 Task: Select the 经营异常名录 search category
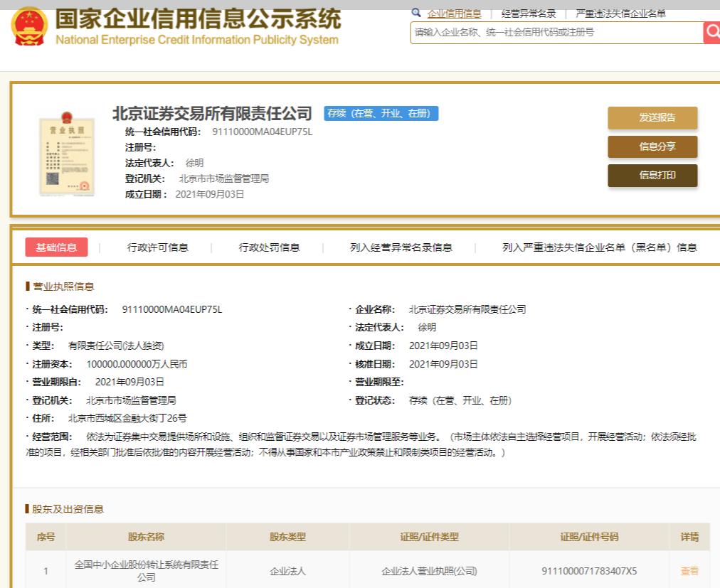click(x=529, y=14)
